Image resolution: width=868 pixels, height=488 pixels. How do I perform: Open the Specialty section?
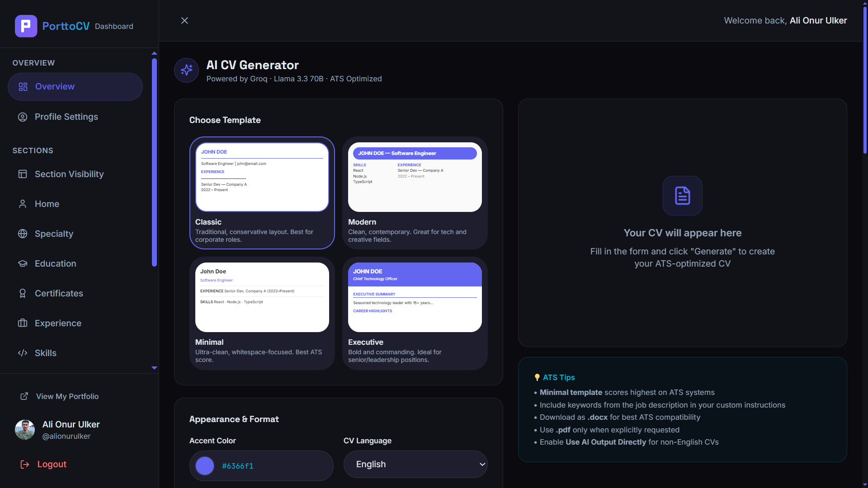75,234
